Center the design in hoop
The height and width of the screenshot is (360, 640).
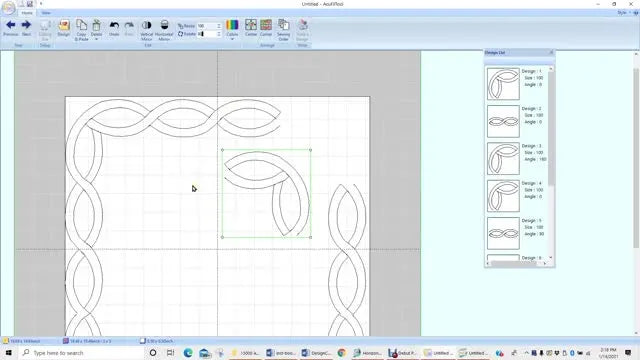click(251, 28)
